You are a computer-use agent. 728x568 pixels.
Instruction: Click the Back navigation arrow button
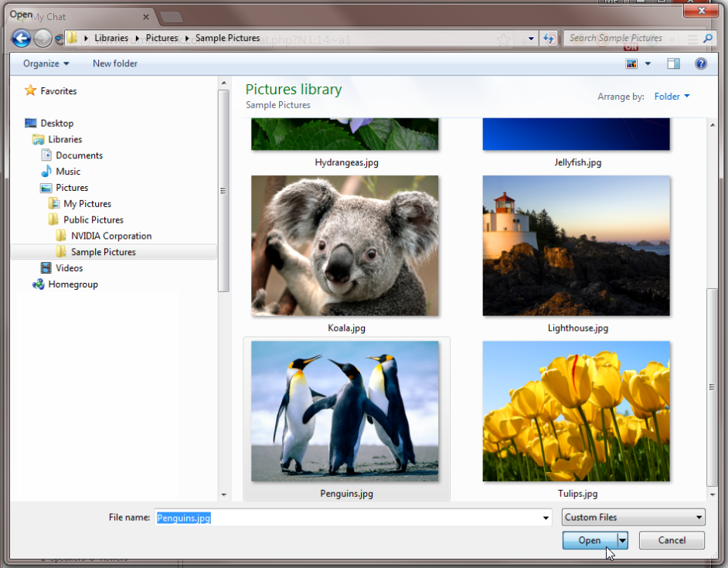[x=22, y=38]
